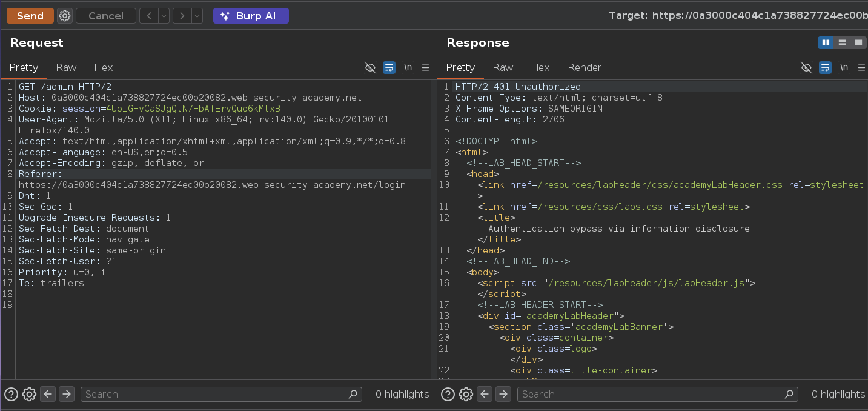Jump to previous match in Response search

click(x=485, y=394)
